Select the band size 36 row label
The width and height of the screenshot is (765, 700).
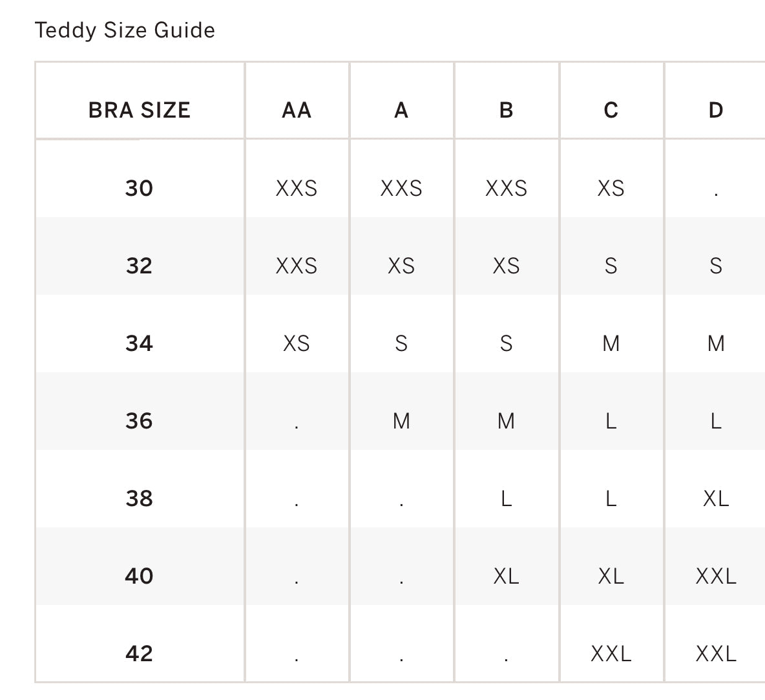pos(140,421)
